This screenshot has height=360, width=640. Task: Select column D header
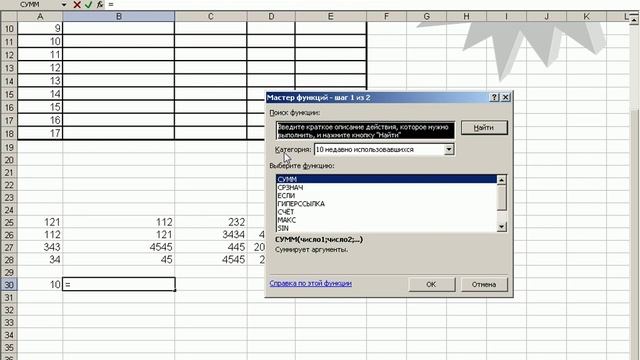[x=271, y=17]
